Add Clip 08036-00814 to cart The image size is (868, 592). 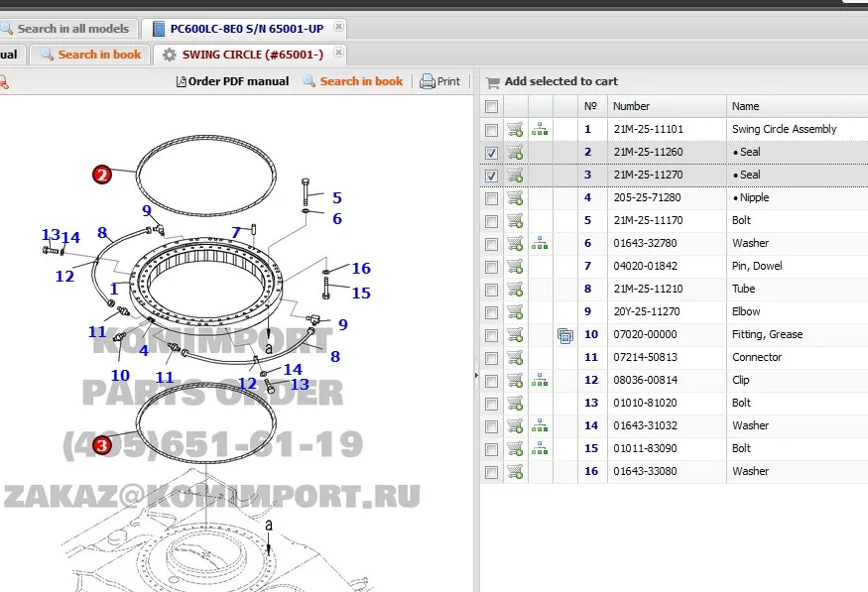point(515,380)
